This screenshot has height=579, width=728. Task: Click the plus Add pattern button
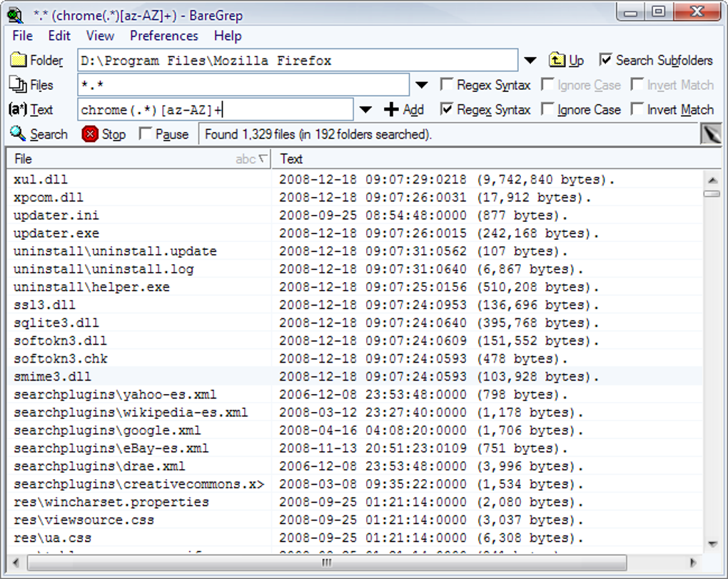click(x=404, y=109)
